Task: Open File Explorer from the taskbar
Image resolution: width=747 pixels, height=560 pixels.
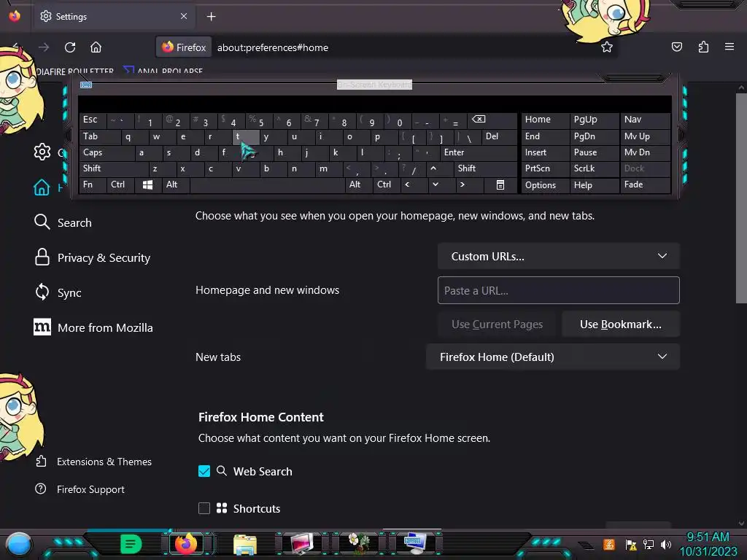Action: point(245,544)
